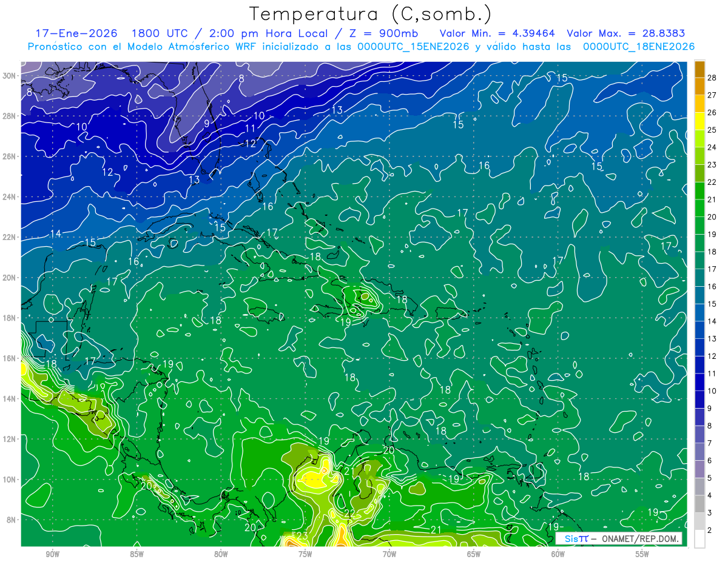Screen dimensions: 728x562
Task: Click the '11' contour label on the map
Action: click(x=250, y=129)
